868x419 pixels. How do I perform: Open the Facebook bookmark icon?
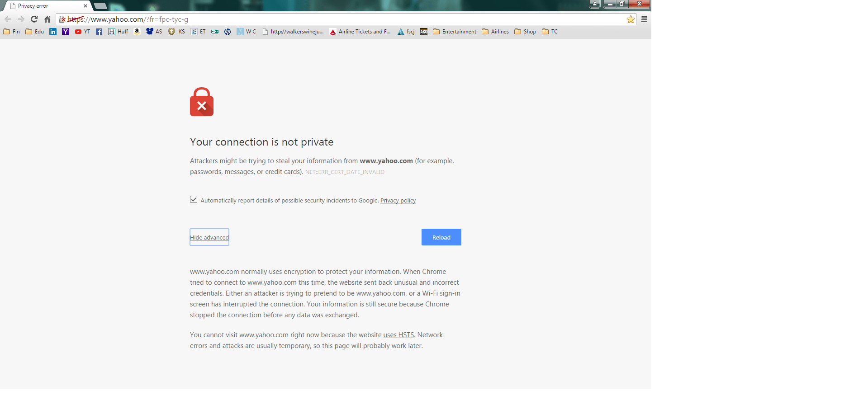(x=99, y=32)
